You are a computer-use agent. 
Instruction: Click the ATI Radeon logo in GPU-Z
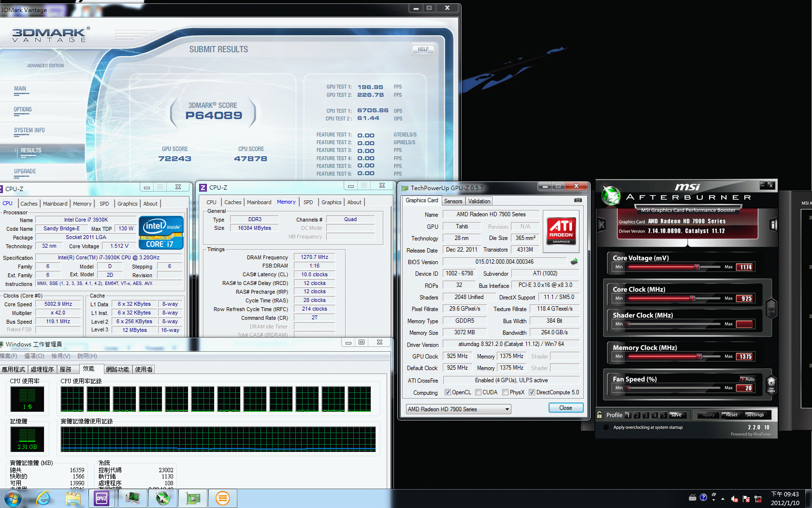(x=561, y=231)
